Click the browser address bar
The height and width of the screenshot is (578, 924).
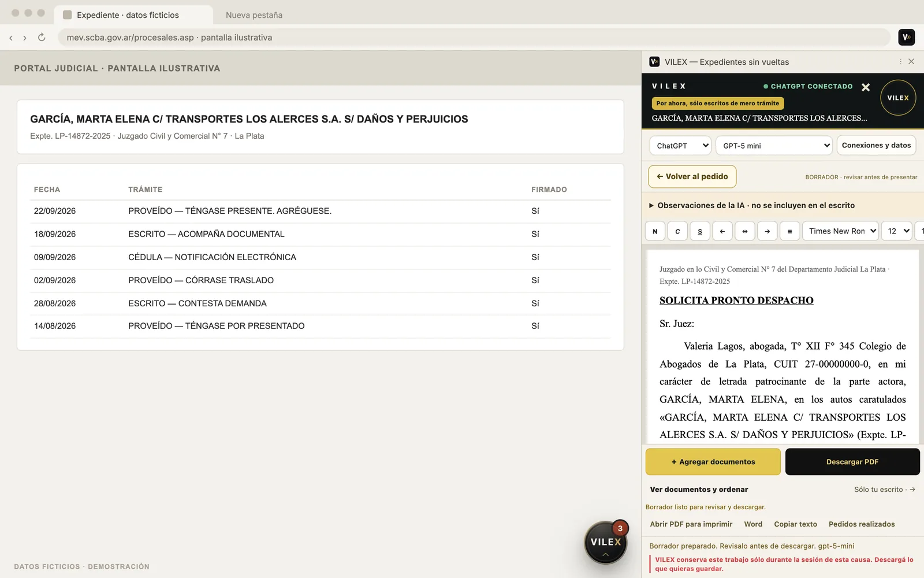point(474,38)
